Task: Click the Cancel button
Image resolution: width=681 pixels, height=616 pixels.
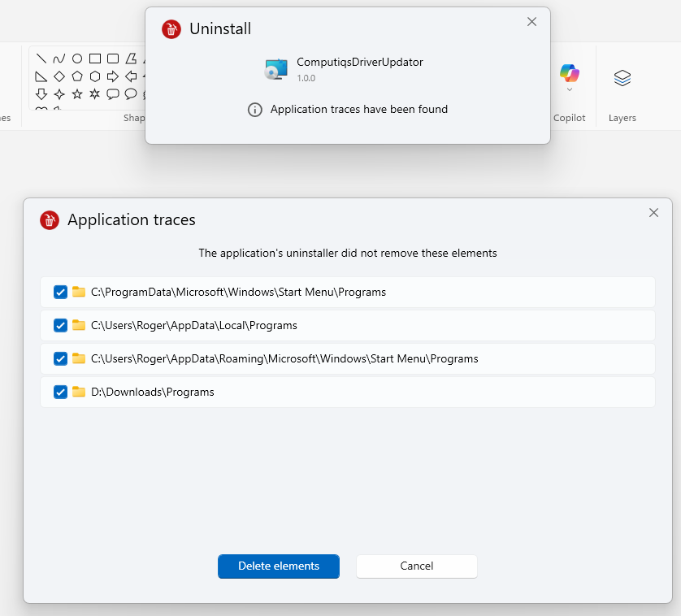Action: tap(417, 566)
